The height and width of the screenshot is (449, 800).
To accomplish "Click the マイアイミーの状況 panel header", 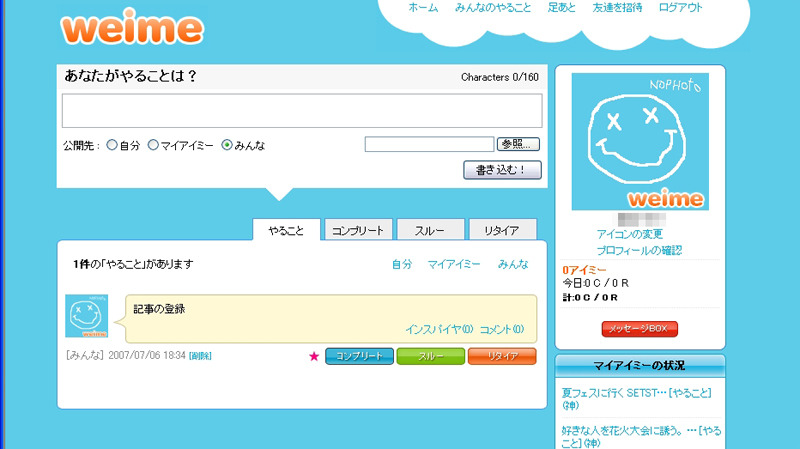I will [640, 365].
